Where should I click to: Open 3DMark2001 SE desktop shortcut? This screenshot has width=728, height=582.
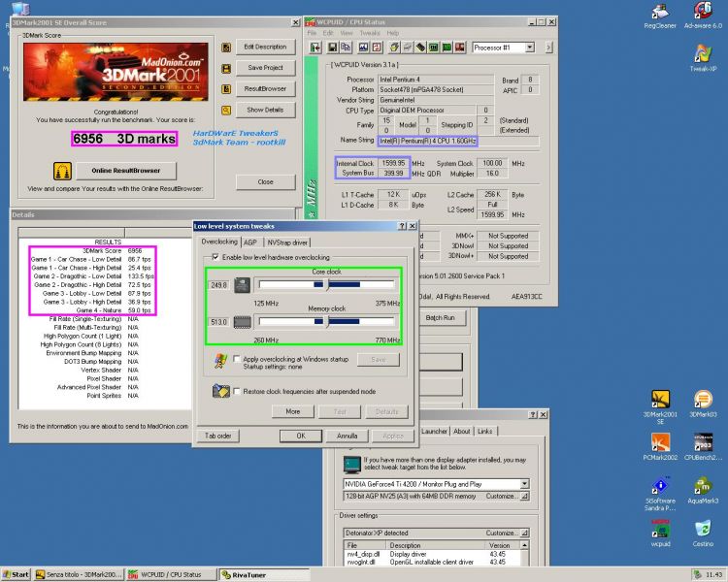click(660, 407)
